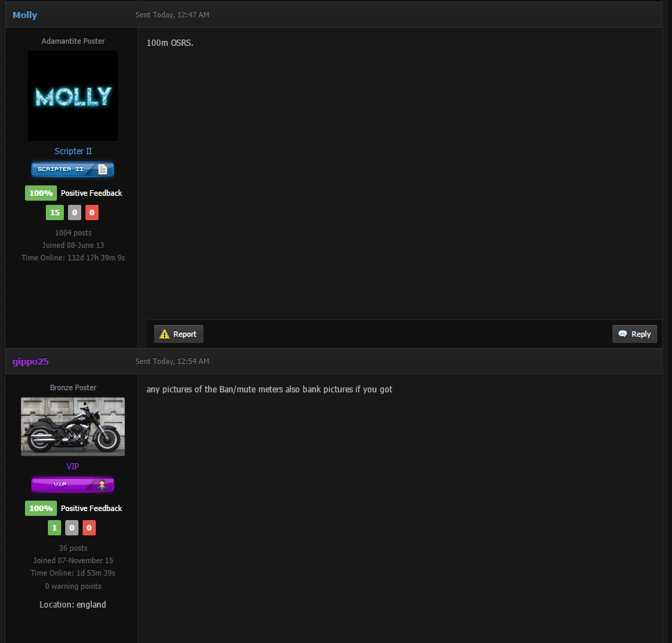Screen dimensions: 672x643
Task: Click Molly's 100% feedback percentage badge
Action: coord(41,193)
